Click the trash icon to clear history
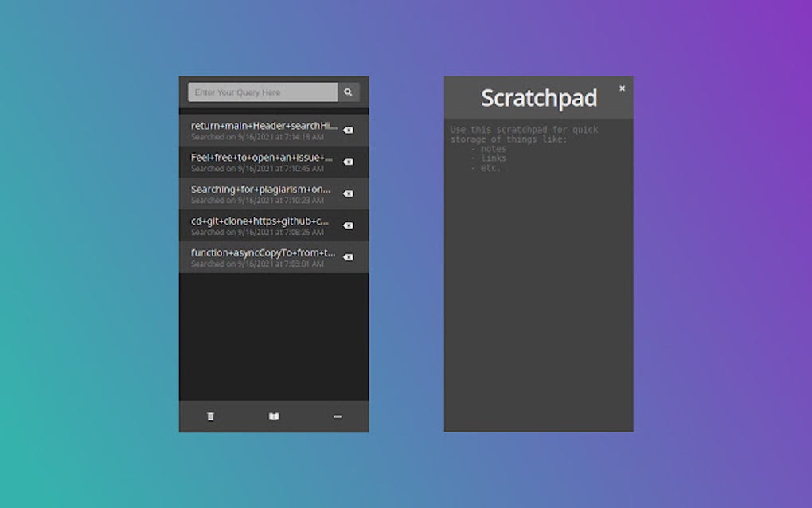This screenshot has width=812, height=508. 210,416
